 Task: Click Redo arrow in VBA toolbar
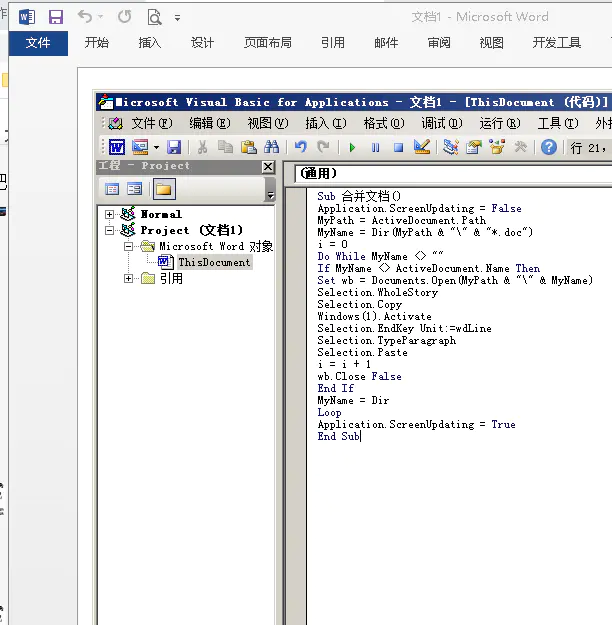[x=323, y=147]
